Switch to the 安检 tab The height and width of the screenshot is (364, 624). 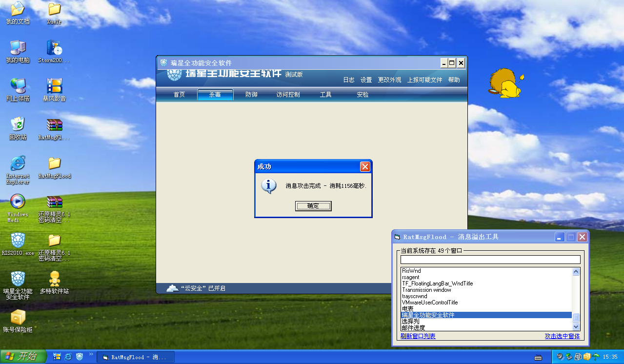[362, 95]
